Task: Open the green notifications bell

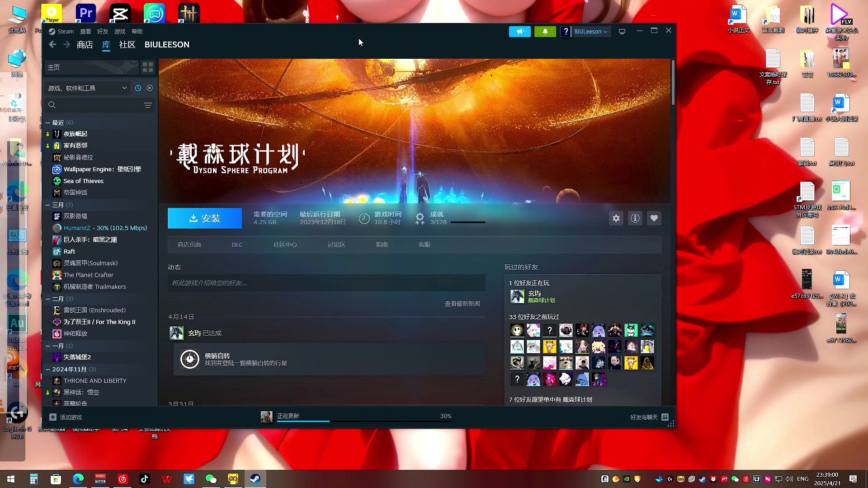Action: click(545, 32)
